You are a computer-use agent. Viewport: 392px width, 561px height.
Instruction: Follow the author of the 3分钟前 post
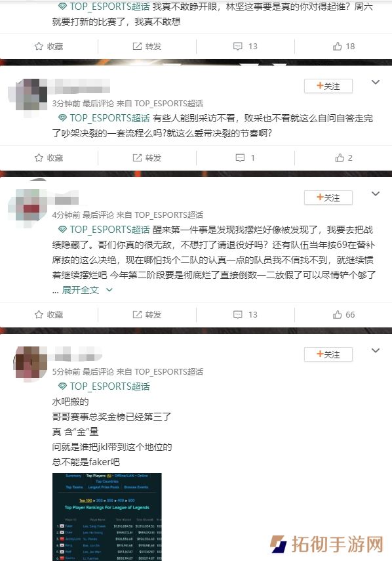point(328,86)
